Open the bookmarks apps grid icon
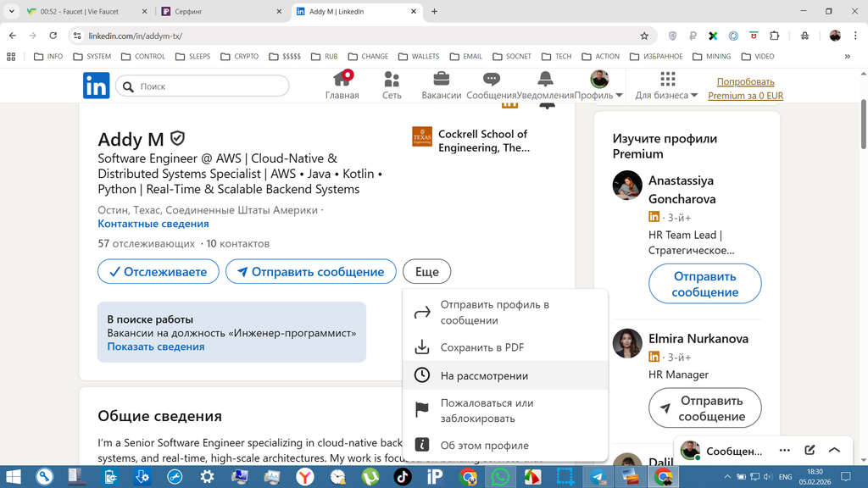868x488 pixels. (x=11, y=57)
